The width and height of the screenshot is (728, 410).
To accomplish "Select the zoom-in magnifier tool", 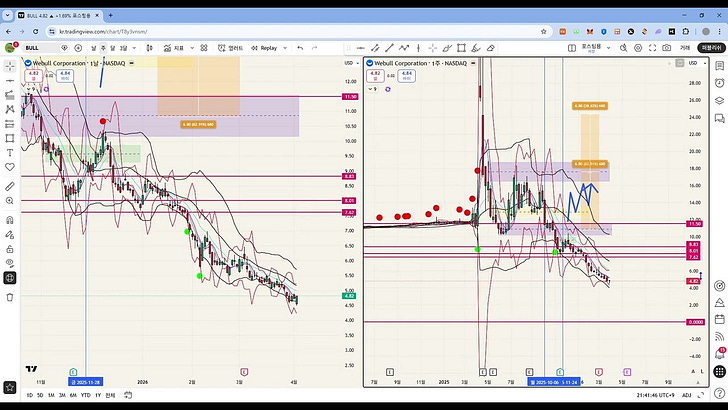I will [x=10, y=201].
